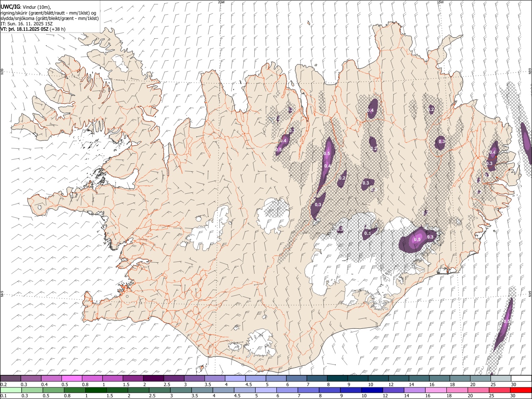Select the bright pink snow swatch between 0.5 and 0.8

72,378
